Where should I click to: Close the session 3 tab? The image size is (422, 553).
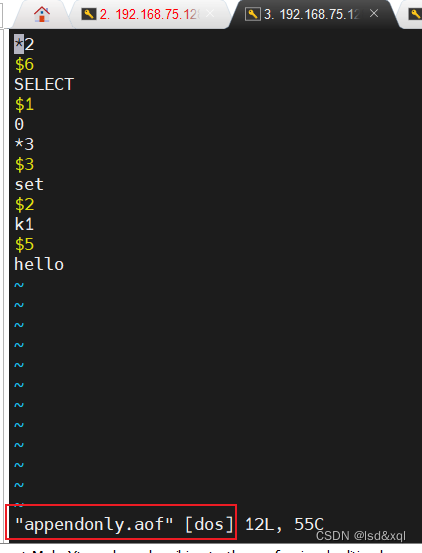pyautogui.click(x=374, y=13)
